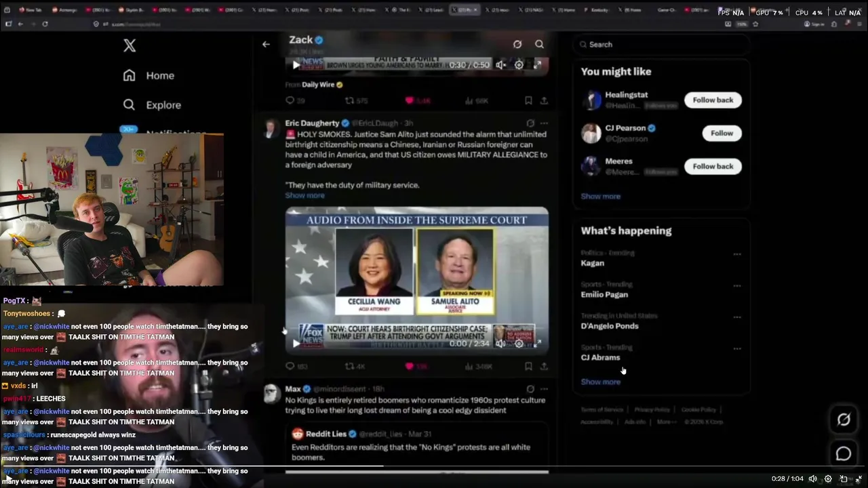Show more under What's happening
Screen dimensions: 868x488
(600, 382)
